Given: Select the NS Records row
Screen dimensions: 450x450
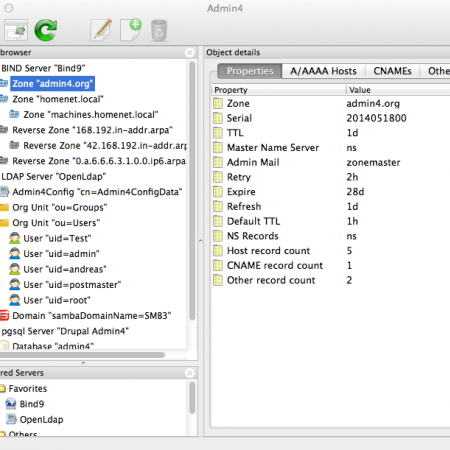Looking at the screenshot, I should 331,236.
